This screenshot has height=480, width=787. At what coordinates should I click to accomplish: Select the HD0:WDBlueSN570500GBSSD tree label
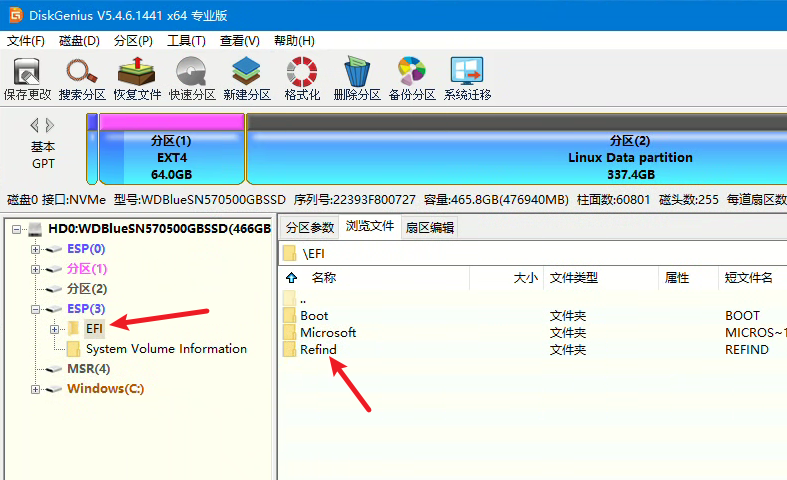[x=160, y=229]
